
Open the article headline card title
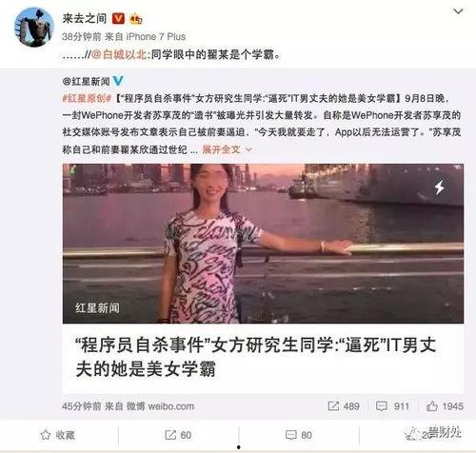[255, 357]
